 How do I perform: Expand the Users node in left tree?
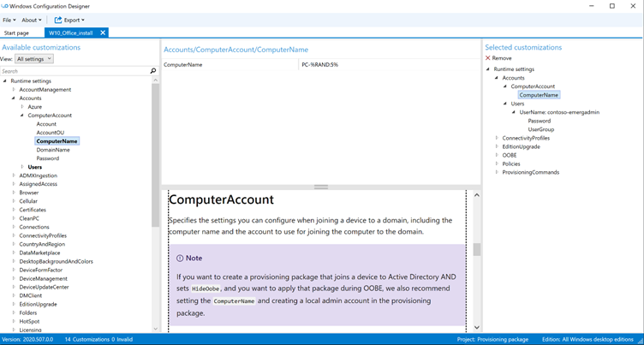tap(21, 167)
